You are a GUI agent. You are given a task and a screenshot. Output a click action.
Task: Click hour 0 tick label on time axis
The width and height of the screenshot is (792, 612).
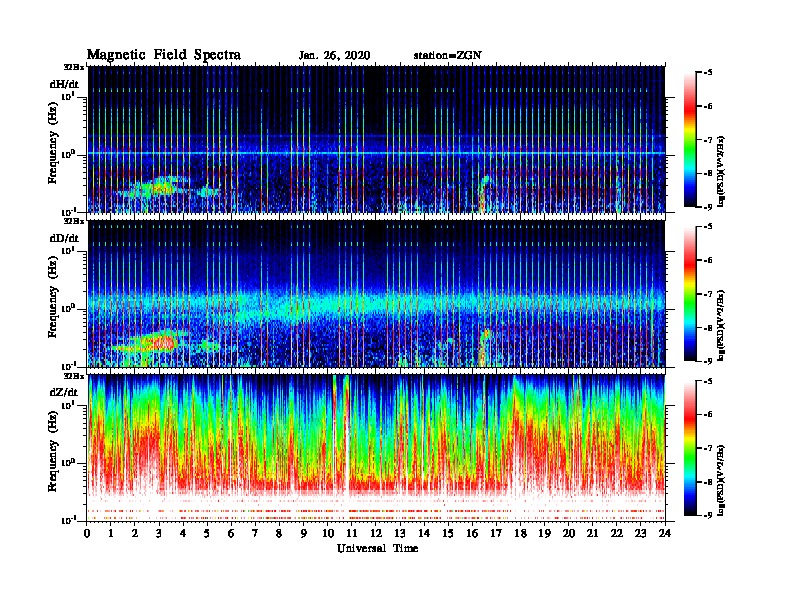pos(87,534)
